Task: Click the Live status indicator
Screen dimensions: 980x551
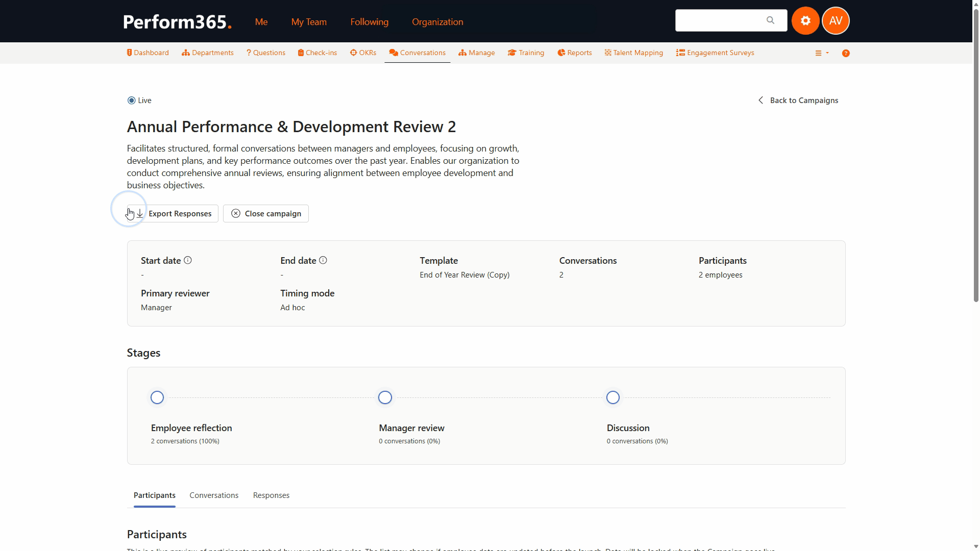Action: (139, 101)
